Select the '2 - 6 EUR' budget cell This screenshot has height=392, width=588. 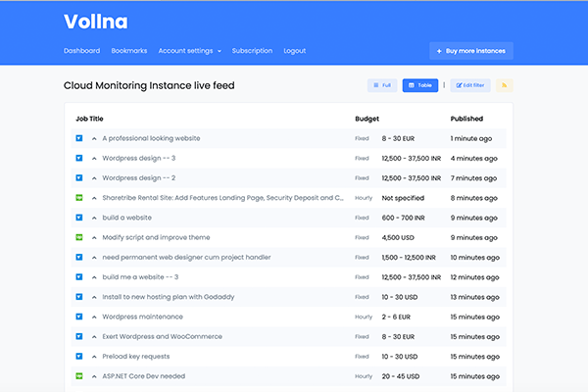(x=396, y=317)
